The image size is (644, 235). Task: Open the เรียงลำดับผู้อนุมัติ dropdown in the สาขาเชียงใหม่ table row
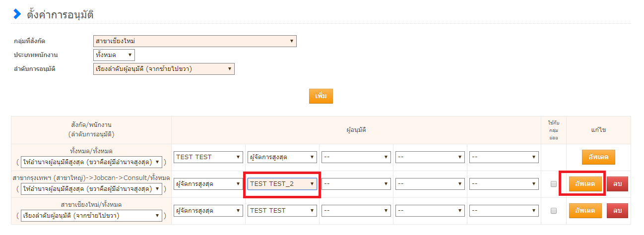coord(91,216)
